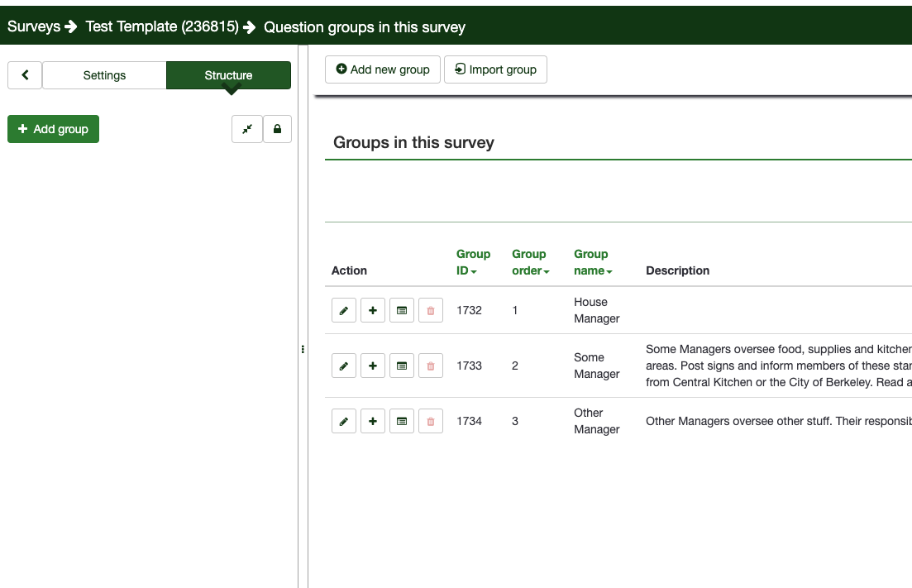Click the collapse-all arrows icon in sidebar
This screenshot has width=912, height=588.
click(x=247, y=129)
